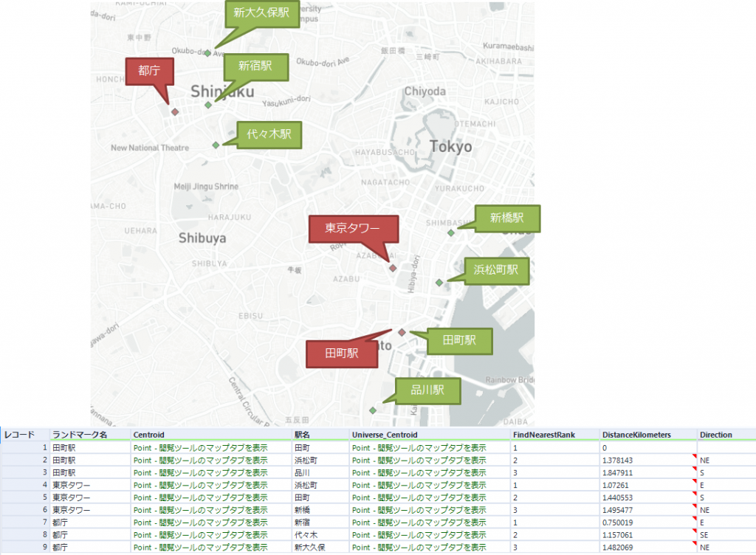Select the red 田町駅 callout label
Screen dimensions: 756x555
341,354
